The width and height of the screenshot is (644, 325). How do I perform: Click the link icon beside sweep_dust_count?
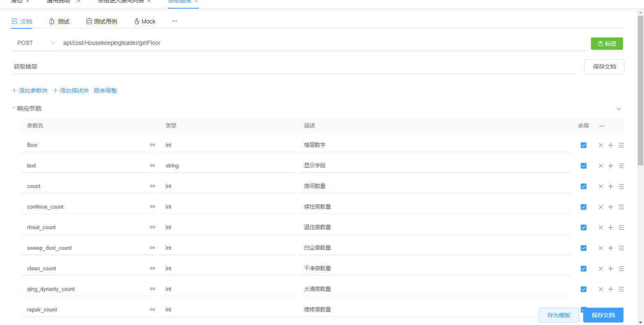[x=152, y=248]
